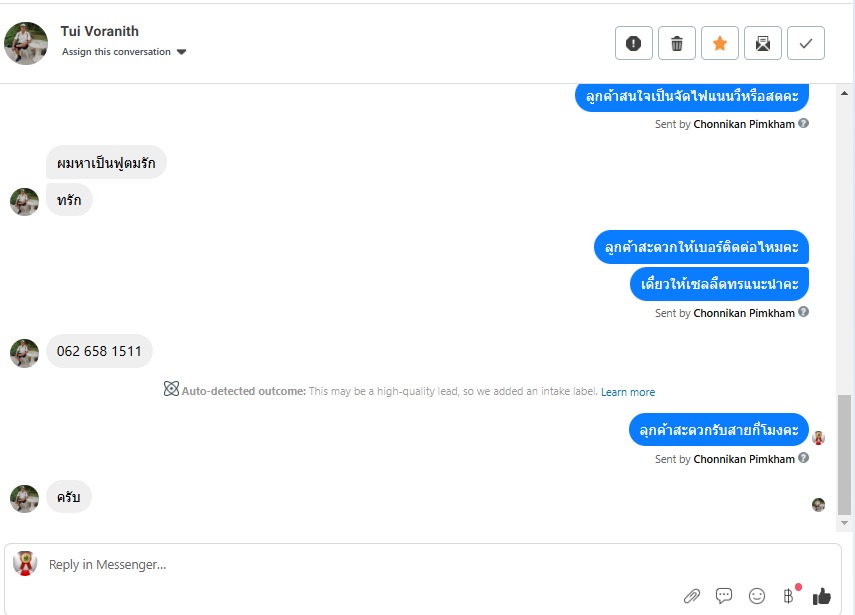Viewport: 855px width, 615px height.
Task: Open Tui Voranith profile picture
Action: tap(26, 43)
